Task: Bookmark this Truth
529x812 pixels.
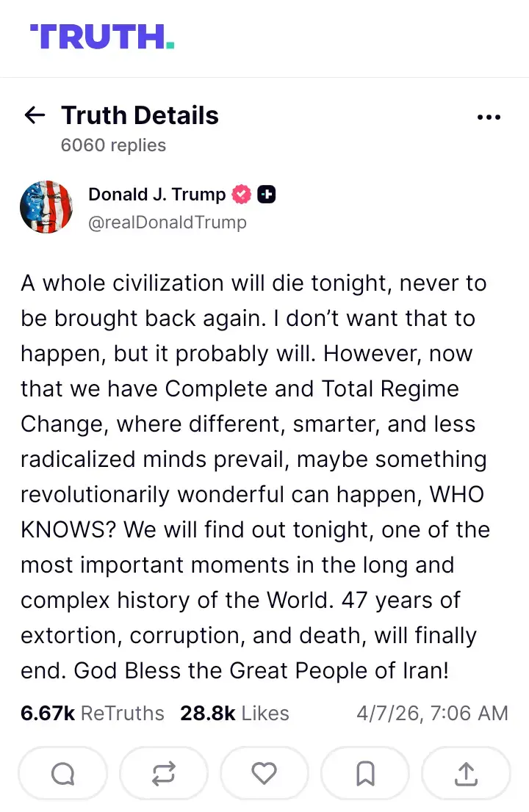Action: click(x=365, y=773)
